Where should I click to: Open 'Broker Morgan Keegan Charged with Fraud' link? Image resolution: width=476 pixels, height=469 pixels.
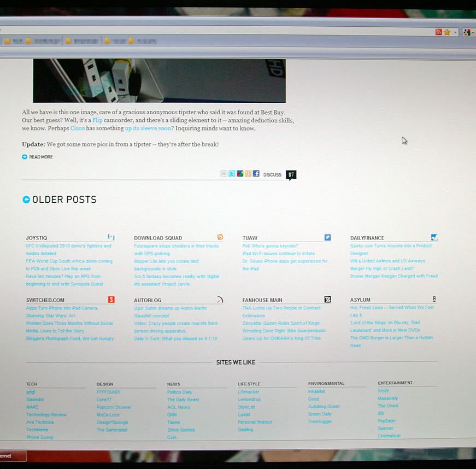tap(393, 276)
